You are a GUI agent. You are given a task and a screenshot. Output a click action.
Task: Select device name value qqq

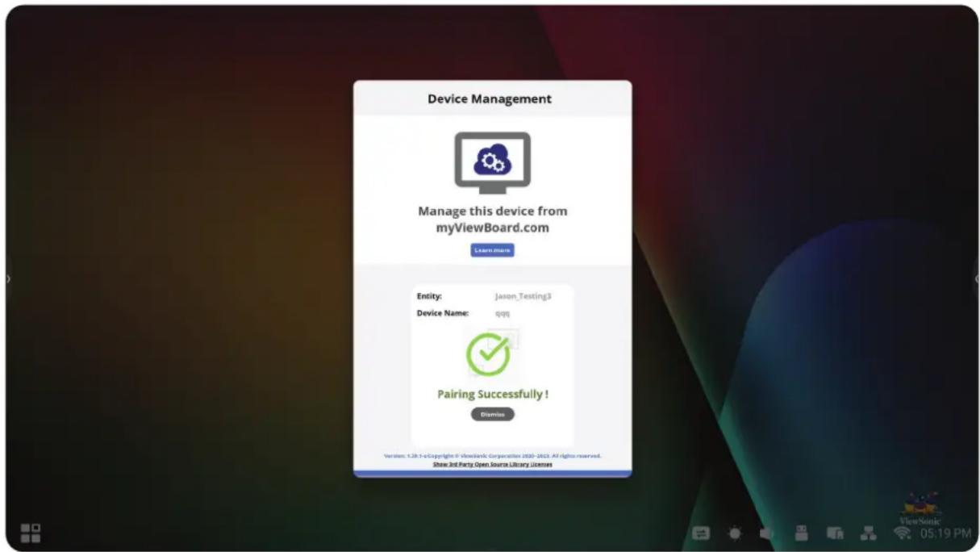coord(503,314)
